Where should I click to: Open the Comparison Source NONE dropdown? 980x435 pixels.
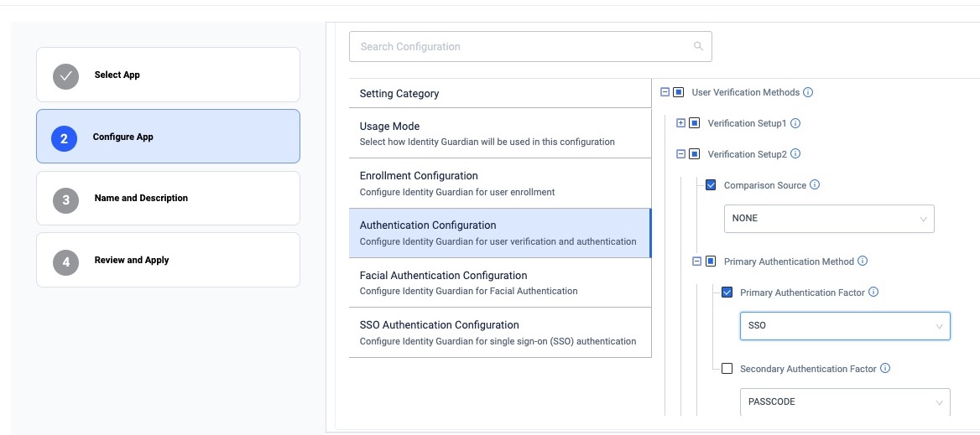point(828,219)
